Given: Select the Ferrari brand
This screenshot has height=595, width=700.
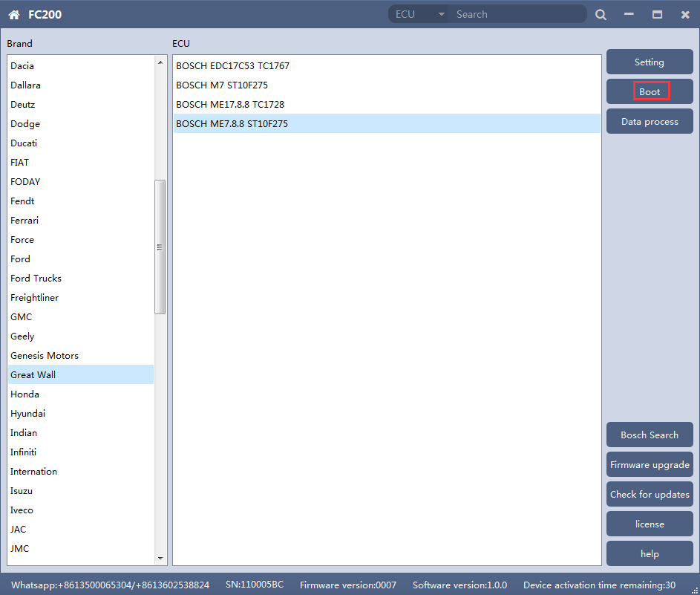Looking at the screenshot, I should [x=81, y=220].
